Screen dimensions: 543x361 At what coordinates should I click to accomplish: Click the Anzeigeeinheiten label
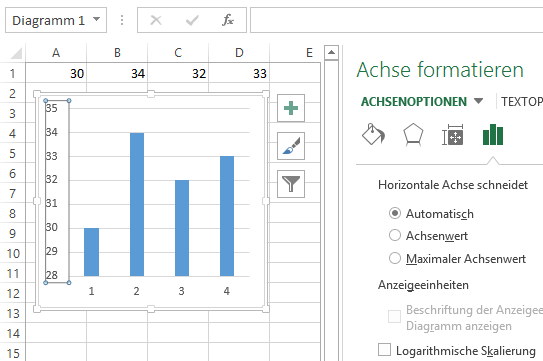click(423, 285)
